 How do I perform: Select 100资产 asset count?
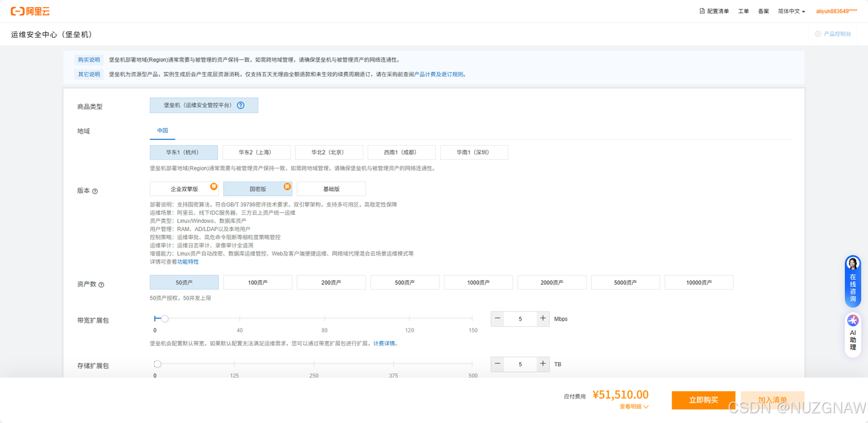click(258, 282)
